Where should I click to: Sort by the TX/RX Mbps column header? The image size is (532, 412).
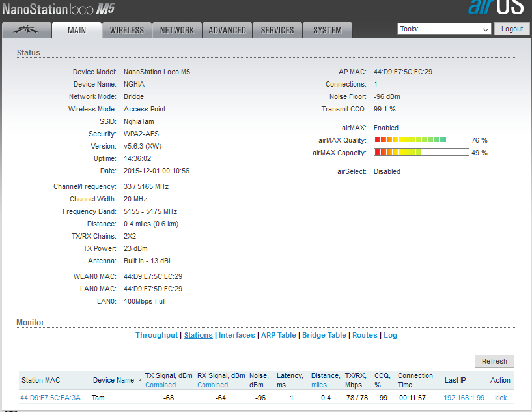click(356, 381)
